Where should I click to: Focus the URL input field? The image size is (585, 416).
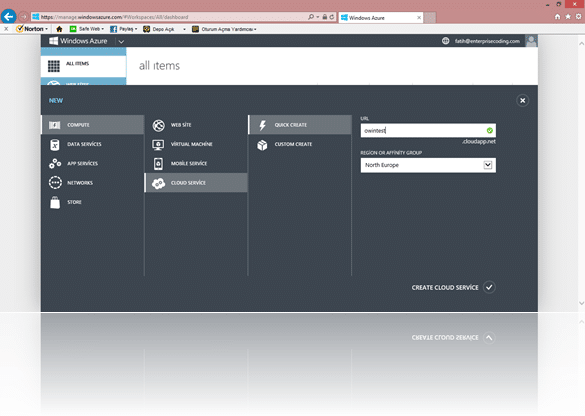[428, 131]
